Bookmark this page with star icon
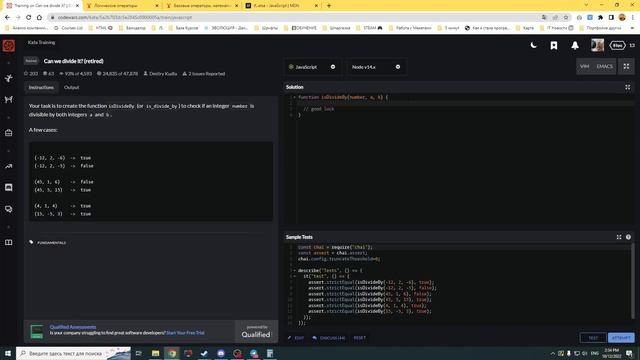Image resolution: width=640 pixels, height=360 pixels. click(x=566, y=17)
